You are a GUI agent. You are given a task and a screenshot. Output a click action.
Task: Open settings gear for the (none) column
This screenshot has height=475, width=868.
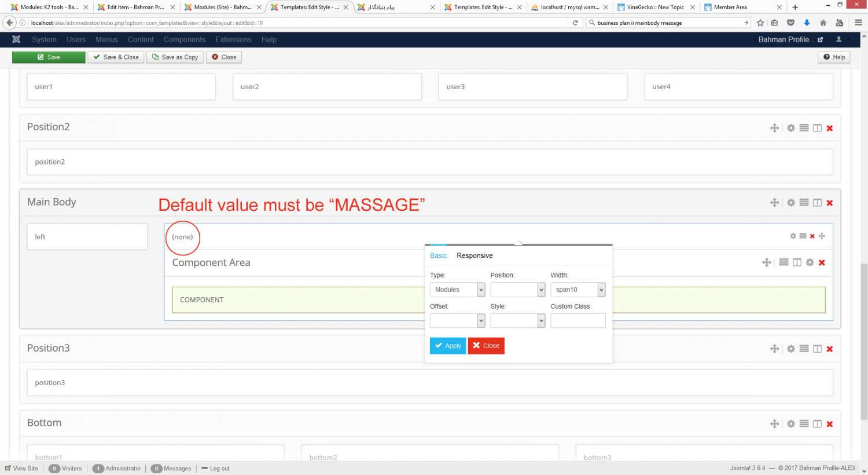point(793,236)
